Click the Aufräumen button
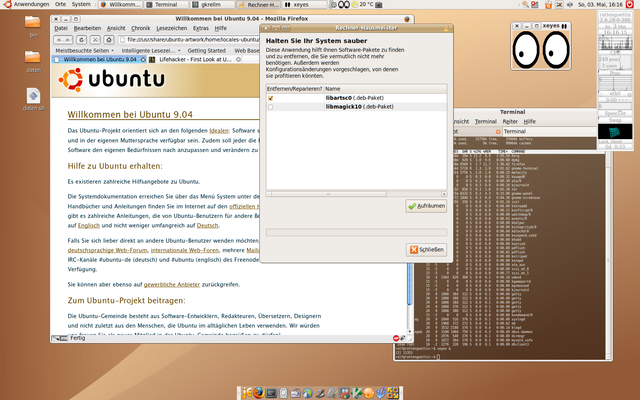Image resolution: width=640 pixels, height=400 pixels. tap(426, 206)
